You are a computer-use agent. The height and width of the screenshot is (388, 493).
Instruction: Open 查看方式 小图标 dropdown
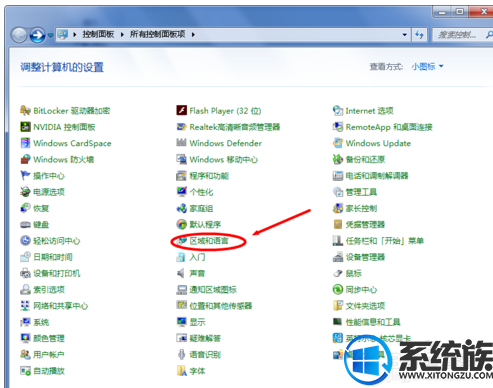click(427, 67)
